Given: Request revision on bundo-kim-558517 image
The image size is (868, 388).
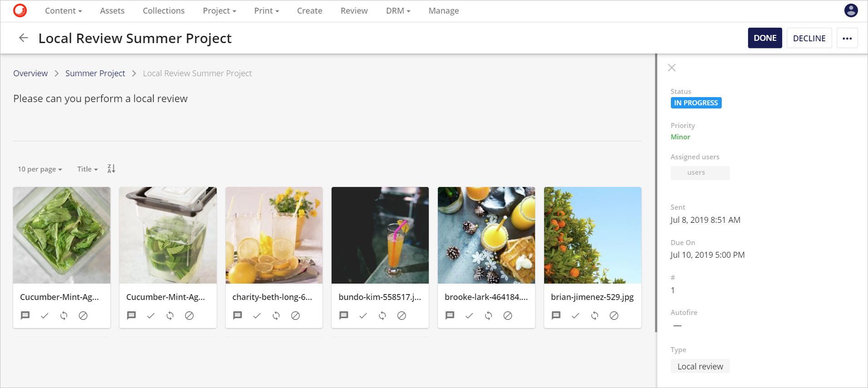Looking at the screenshot, I should [382, 315].
